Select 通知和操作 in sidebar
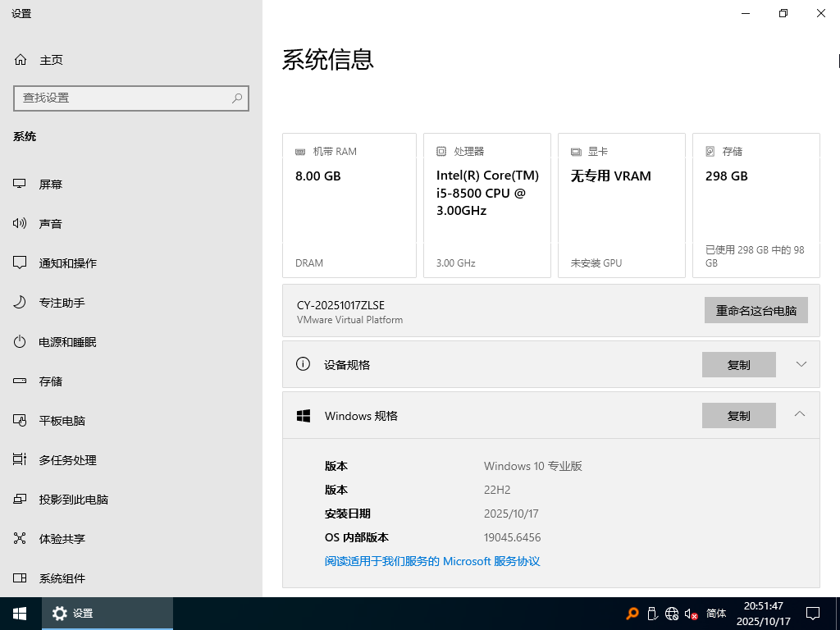840x630 pixels. [67, 263]
